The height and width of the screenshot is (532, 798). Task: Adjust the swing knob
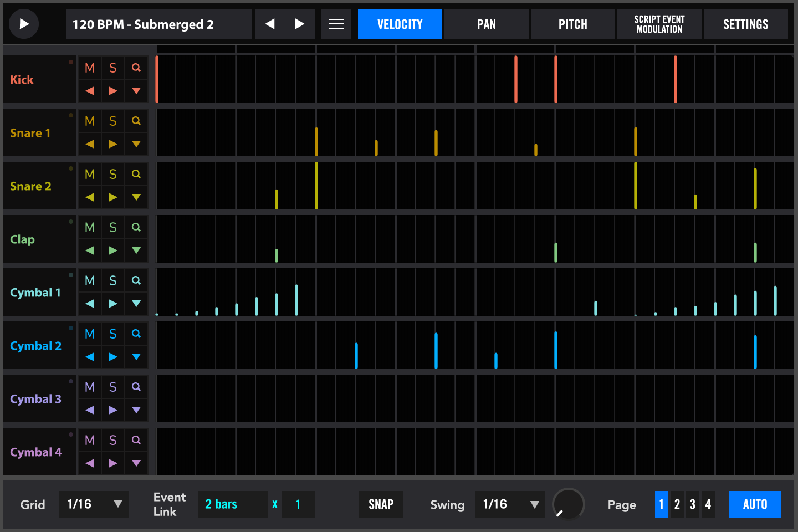[x=569, y=504]
